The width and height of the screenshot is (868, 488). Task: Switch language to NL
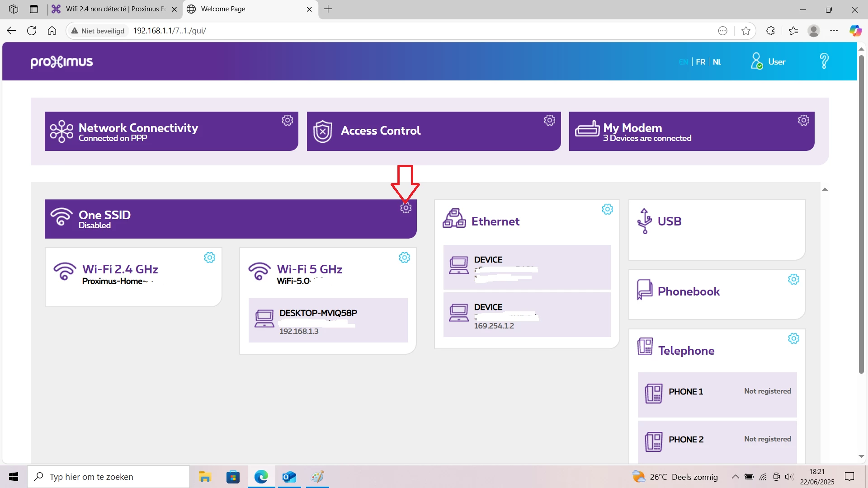tap(717, 62)
